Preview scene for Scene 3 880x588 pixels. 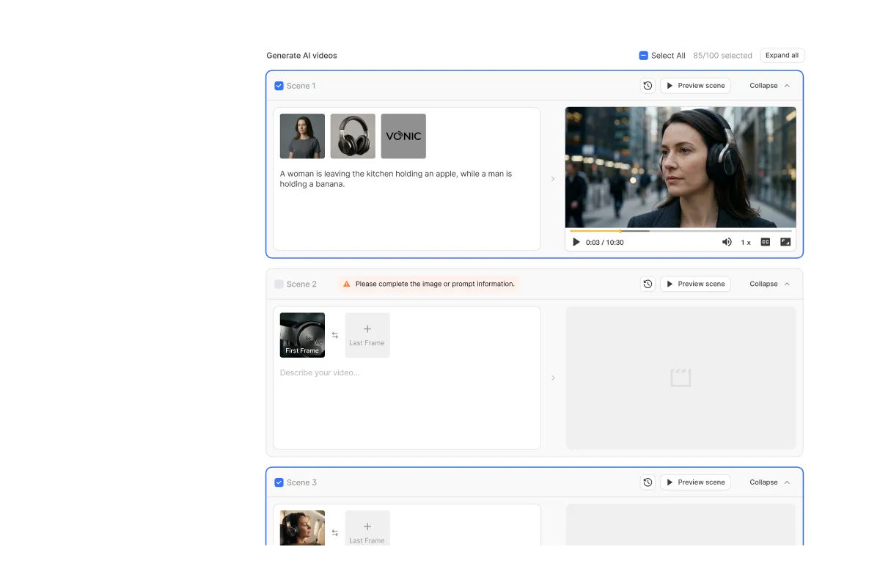pyautogui.click(x=695, y=482)
